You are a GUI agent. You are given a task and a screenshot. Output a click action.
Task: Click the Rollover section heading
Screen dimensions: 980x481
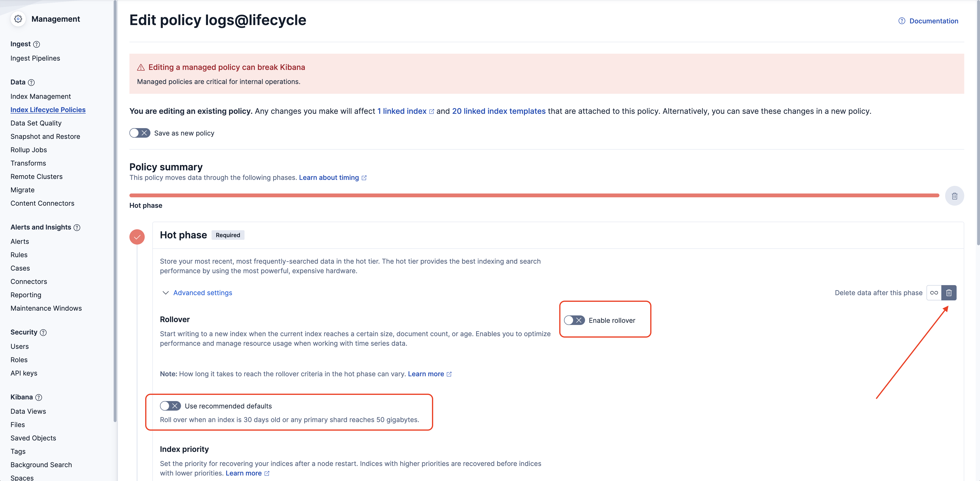pyautogui.click(x=175, y=319)
